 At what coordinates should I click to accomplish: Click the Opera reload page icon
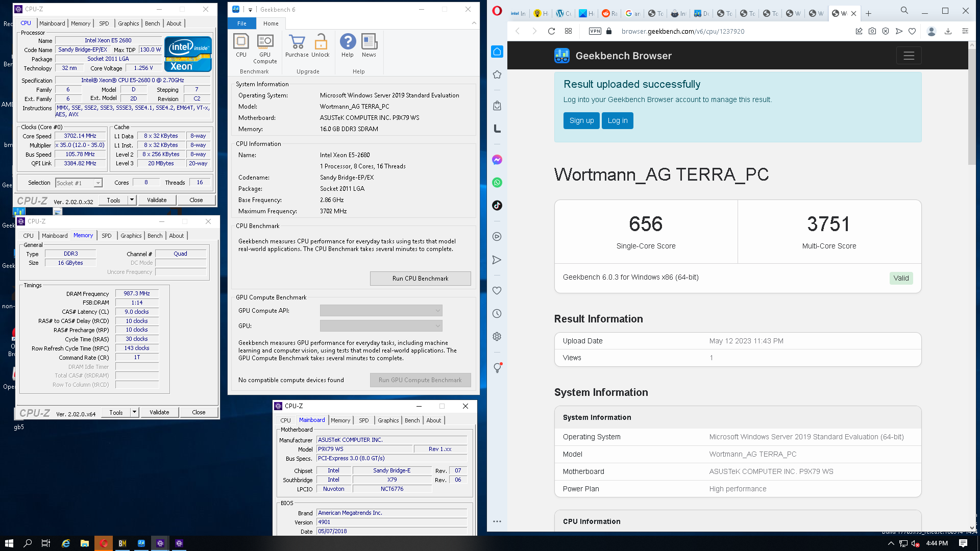pos(551,31)
